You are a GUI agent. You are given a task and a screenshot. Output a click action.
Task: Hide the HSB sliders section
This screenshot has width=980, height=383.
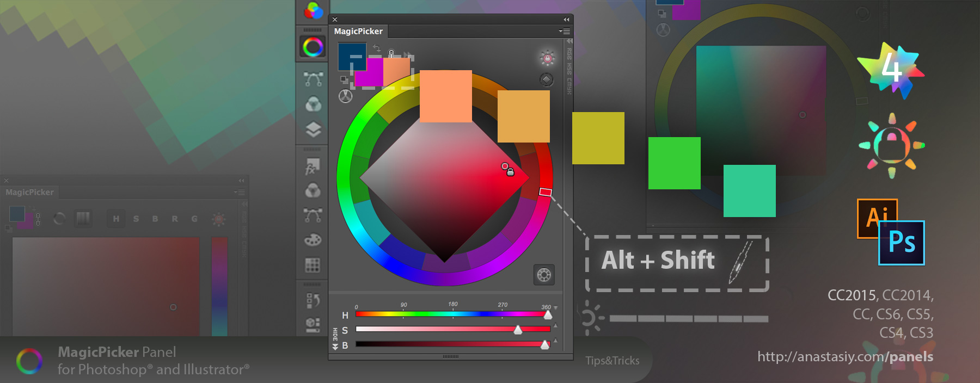coord(335,338)
